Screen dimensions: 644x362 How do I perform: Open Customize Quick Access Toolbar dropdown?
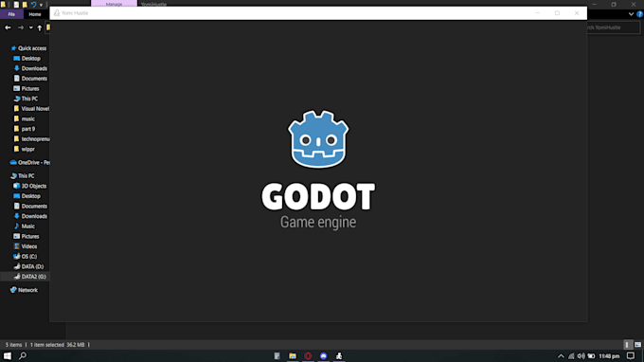click(41, 5)
